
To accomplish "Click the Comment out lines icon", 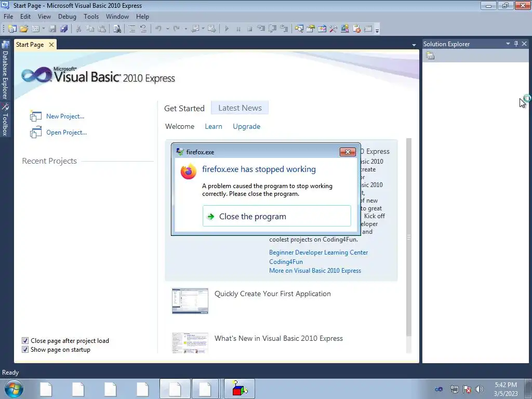I will click(131, 29).
